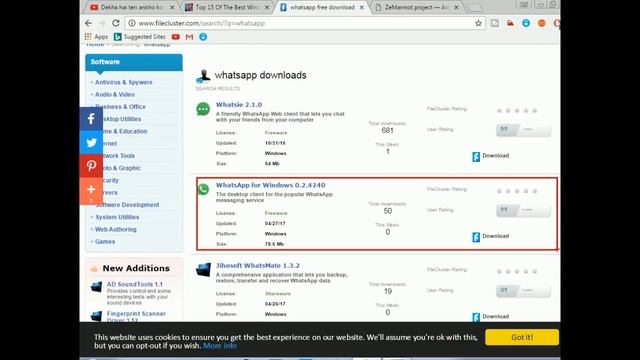Viewport: 640px width, 360px height.
Task: Click the browser back arrow
Action: click(89, 23)
